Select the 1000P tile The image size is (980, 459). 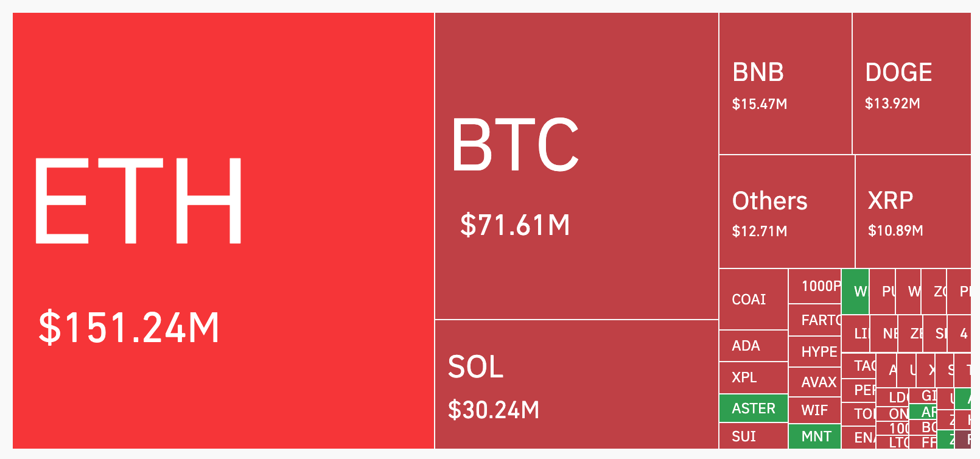coord(815,286)
